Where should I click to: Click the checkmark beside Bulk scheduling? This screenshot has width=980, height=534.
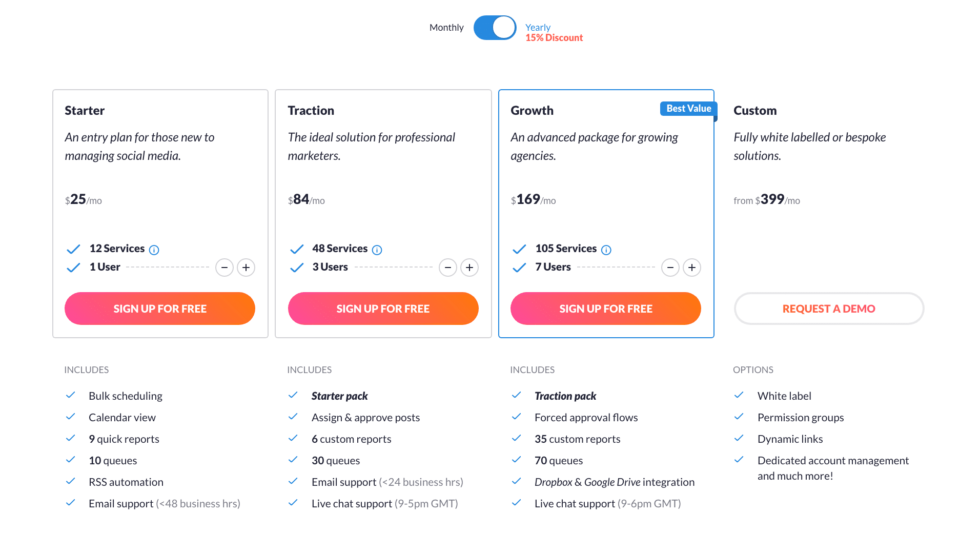(71, 395)
